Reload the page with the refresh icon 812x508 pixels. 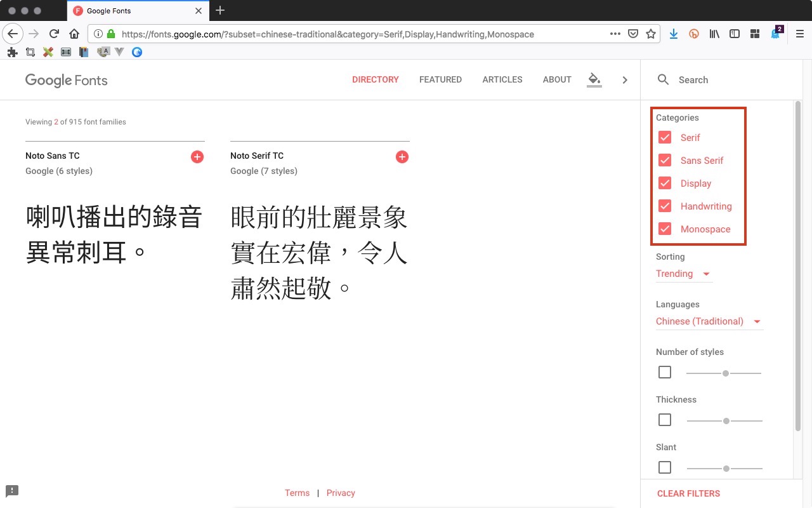click(54, 34)
